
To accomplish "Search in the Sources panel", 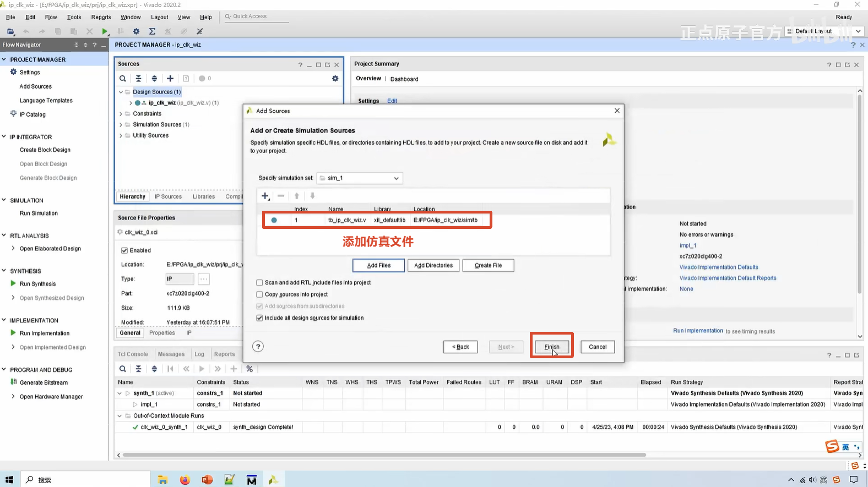I will (123, 79).
